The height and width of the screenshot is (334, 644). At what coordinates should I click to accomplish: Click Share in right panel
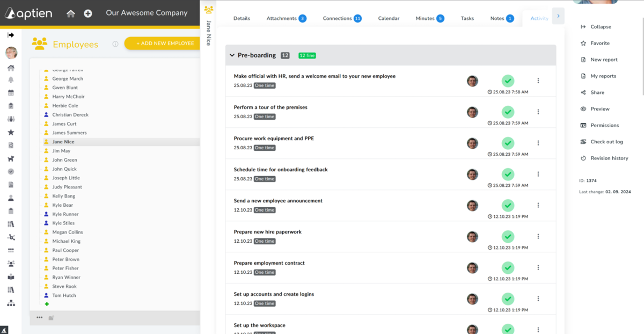click(x=592, y=92)
